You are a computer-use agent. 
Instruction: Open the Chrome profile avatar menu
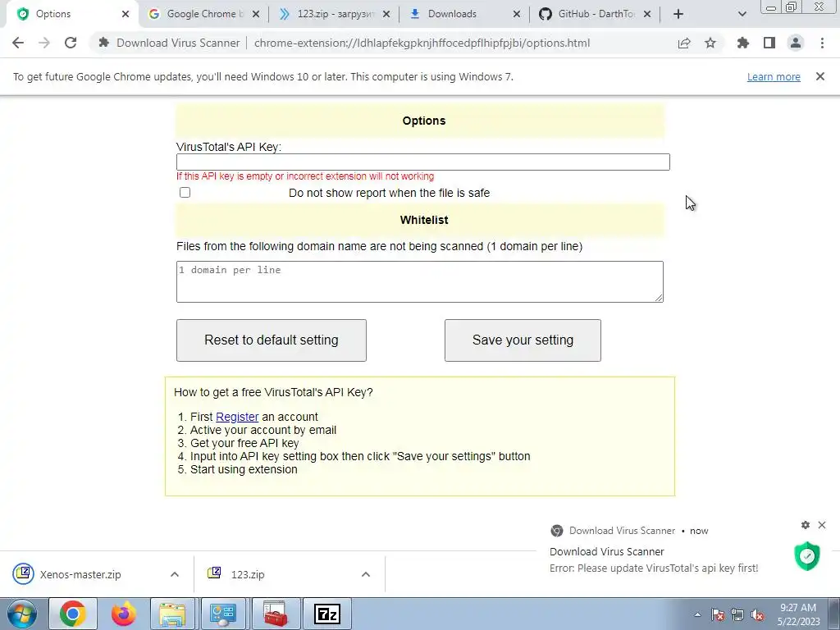(796, 43)
